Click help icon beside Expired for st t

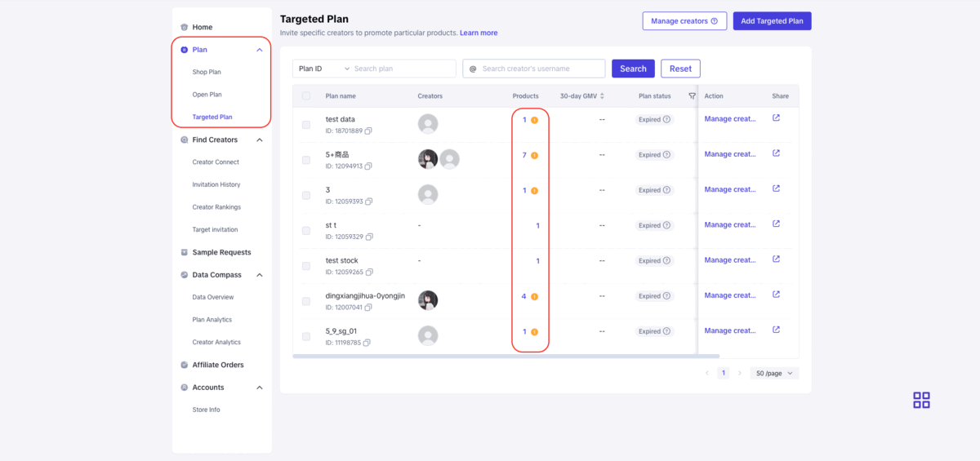667,225
